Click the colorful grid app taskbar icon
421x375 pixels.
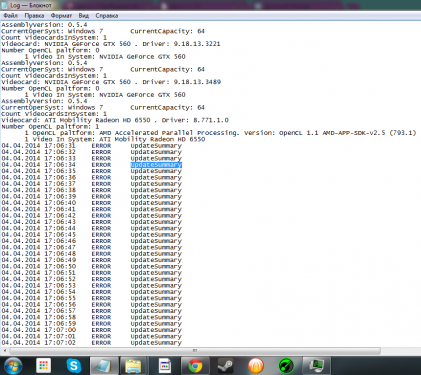click(43, 366)
